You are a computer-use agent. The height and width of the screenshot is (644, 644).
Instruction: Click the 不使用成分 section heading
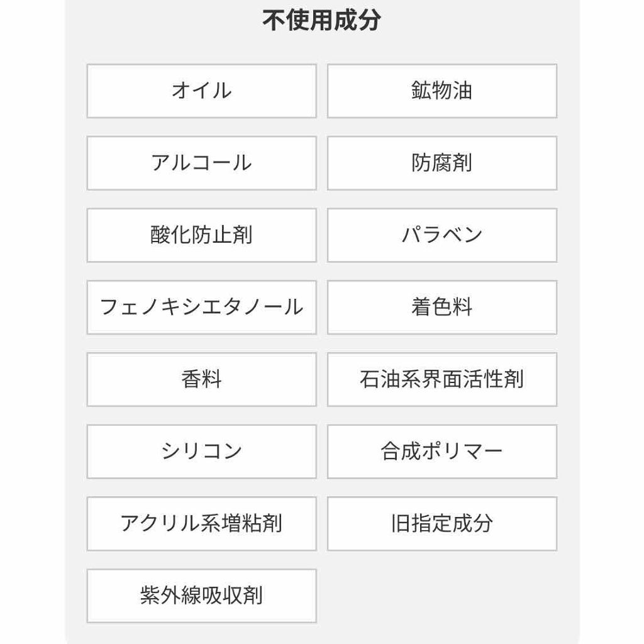pos(321,21)
